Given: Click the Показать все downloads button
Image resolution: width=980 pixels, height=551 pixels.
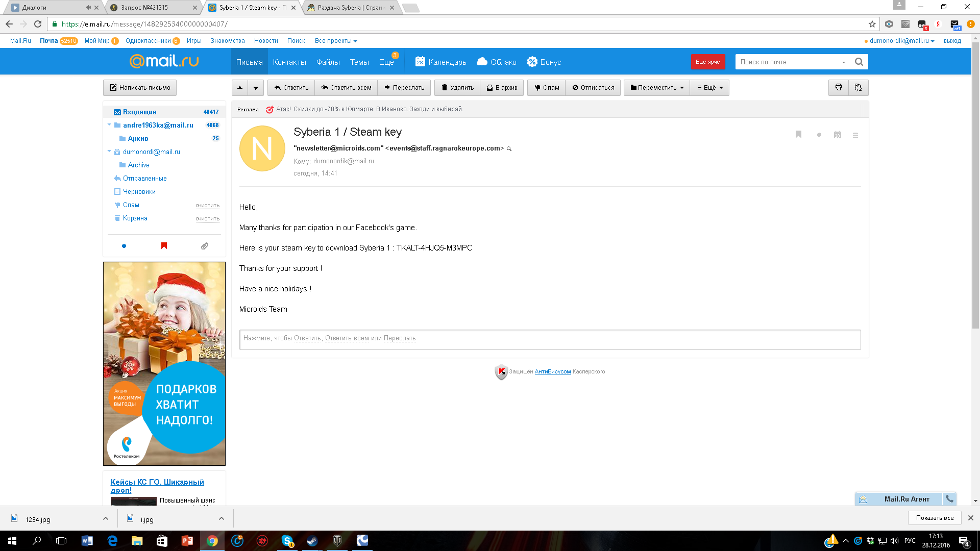Looking at the screenshot, I should 935,518.
